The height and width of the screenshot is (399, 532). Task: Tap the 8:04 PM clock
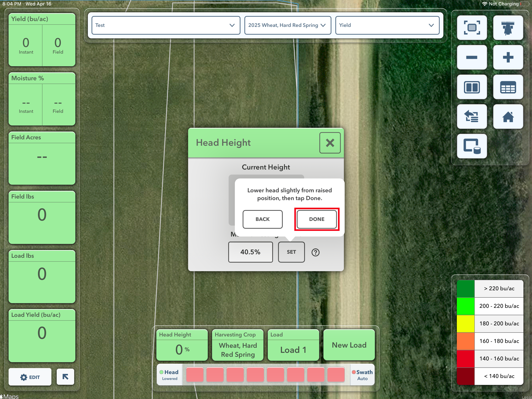pos(12,4)
